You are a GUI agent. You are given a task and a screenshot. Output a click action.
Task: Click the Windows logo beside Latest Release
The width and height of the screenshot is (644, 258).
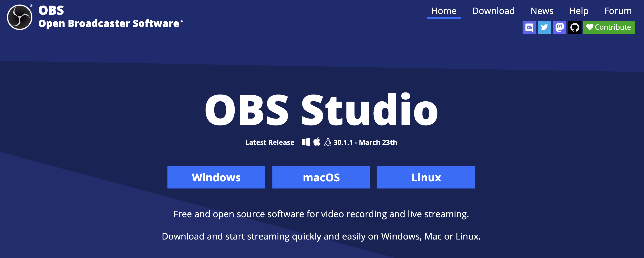click(x=306, y=142)
